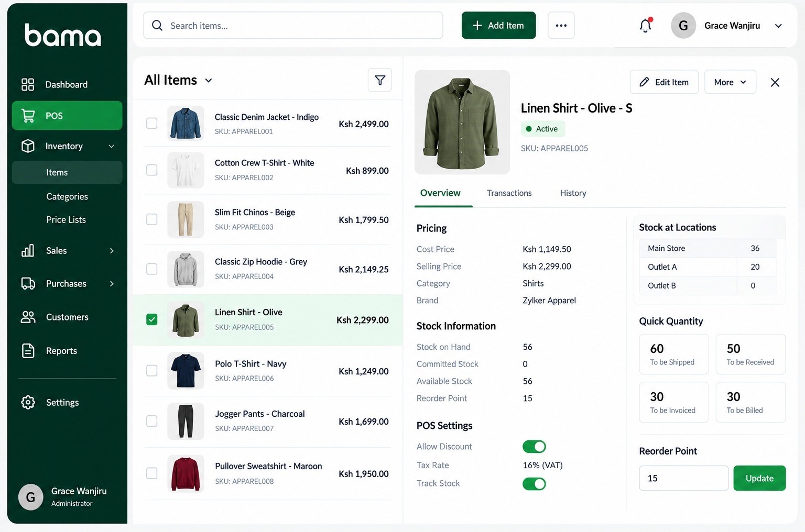Click the Inventory box icon
Image resolution: width=805 pixels, height=532 pixels.
click(28, 146)
